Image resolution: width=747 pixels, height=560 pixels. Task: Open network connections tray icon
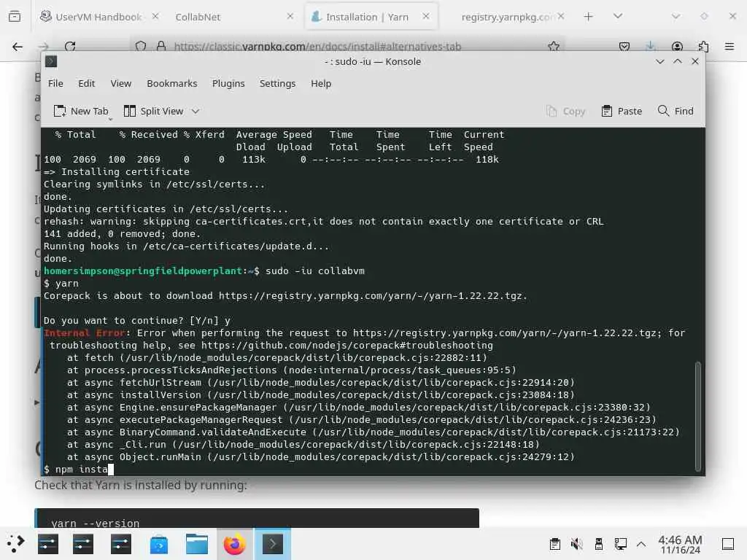click(620, 544)
